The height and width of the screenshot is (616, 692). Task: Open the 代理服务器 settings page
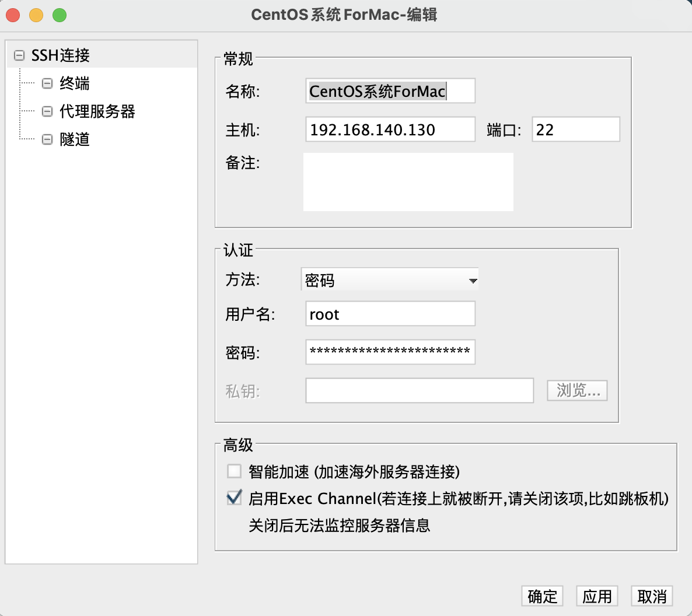tap(97, 111)
